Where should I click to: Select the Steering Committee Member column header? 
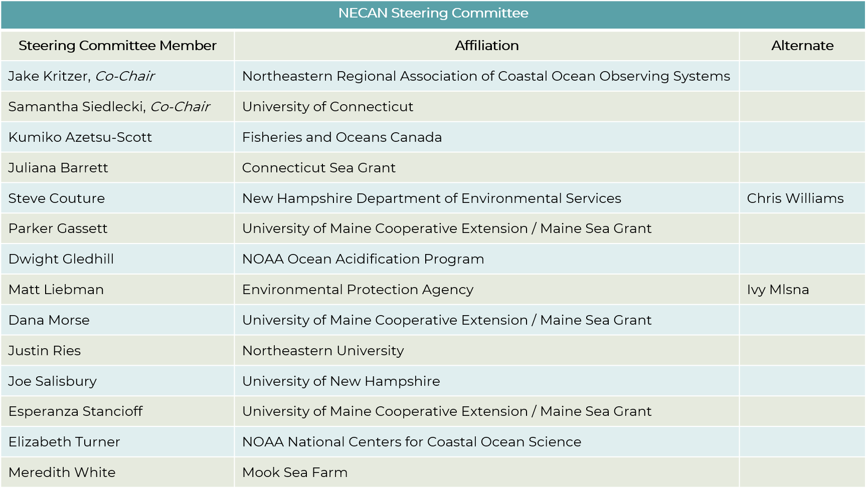point(117,46)
